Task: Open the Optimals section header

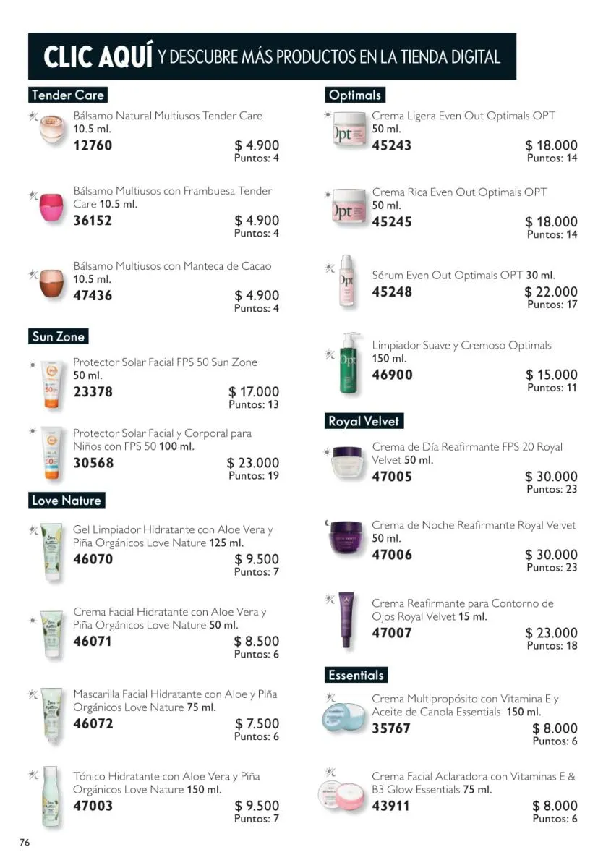Action: (x=354, y=95)
